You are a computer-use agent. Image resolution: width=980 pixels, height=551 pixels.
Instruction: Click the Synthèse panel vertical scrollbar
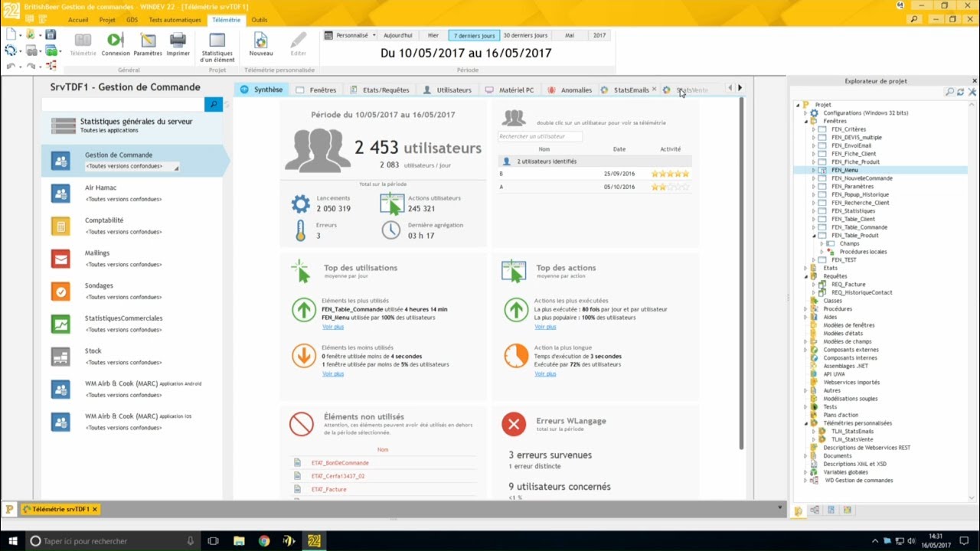741,273
